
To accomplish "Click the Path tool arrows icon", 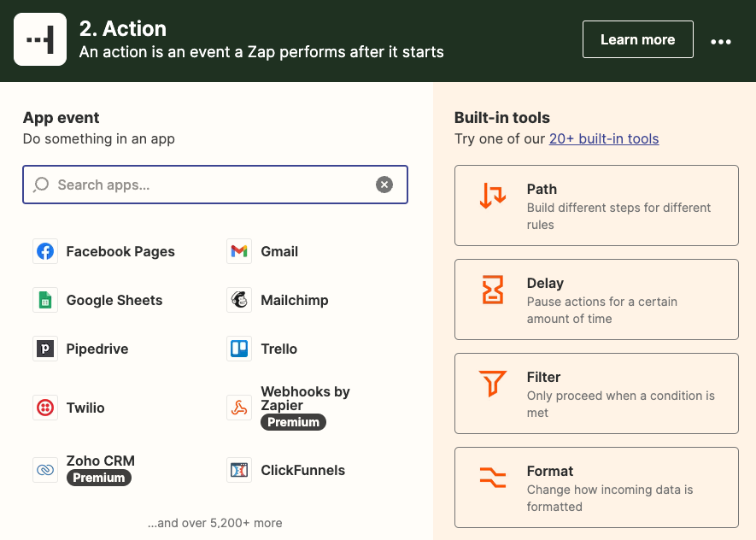I will [493, 196].
